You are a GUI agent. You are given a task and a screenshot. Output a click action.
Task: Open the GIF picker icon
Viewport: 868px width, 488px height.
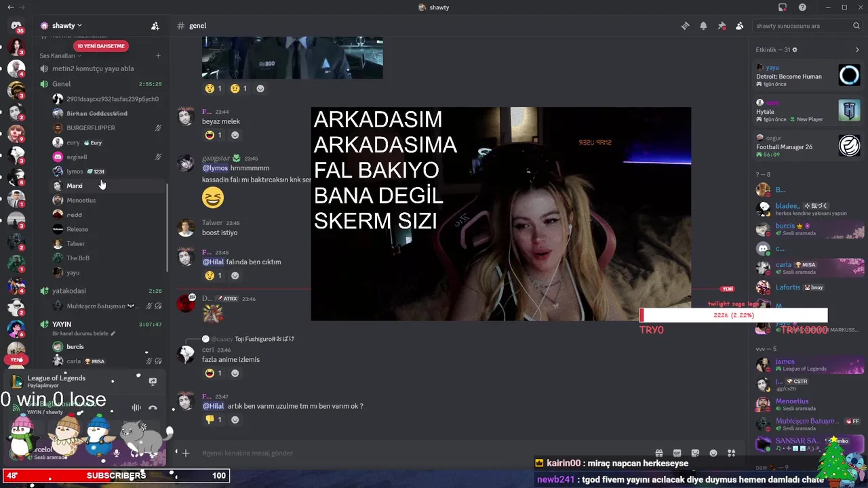pyautogui.click(x=677, y=453)
